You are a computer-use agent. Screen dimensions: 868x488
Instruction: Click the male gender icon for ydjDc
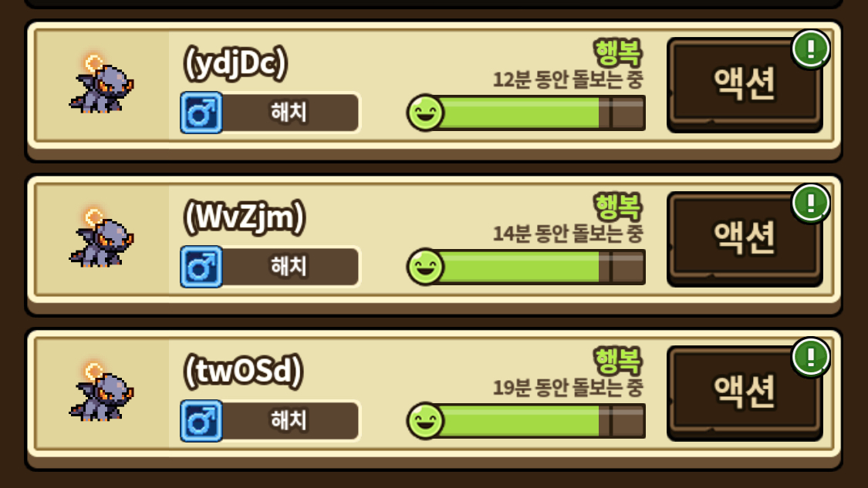[x=201, y=113]
